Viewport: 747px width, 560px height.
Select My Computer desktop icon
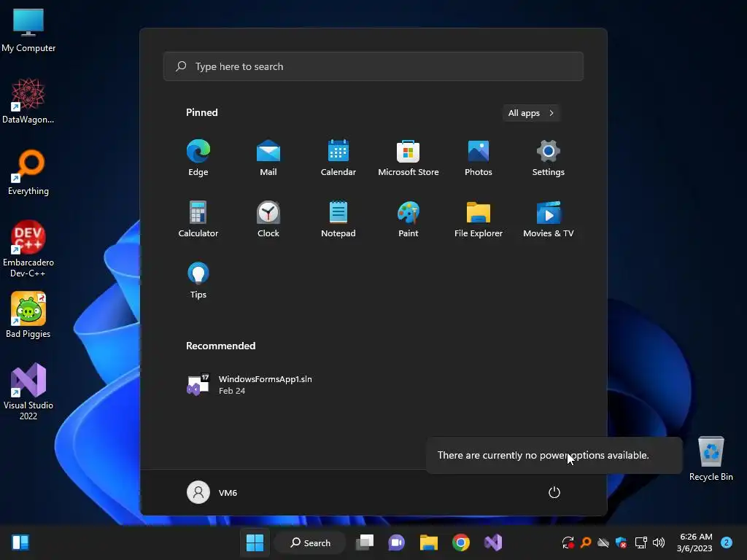tap(28, 31)
